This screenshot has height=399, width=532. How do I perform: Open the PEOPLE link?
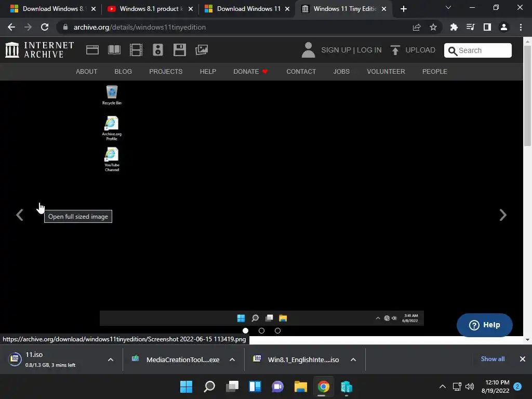(435, 72)
